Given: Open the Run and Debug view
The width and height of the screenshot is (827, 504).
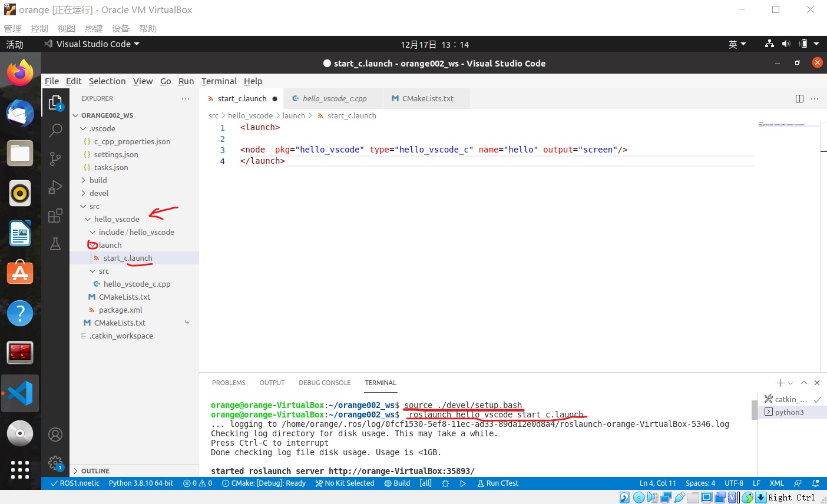Looking at the screenshot, I should coord(55,187).
